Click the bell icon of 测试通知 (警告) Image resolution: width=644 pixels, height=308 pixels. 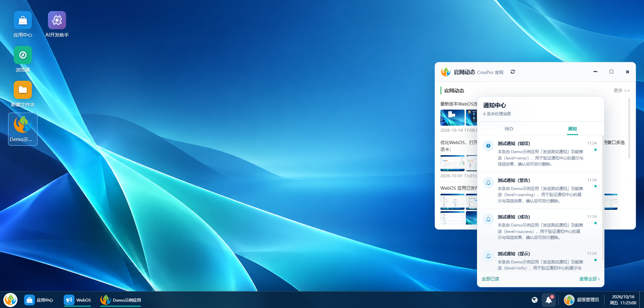point(488,183)
